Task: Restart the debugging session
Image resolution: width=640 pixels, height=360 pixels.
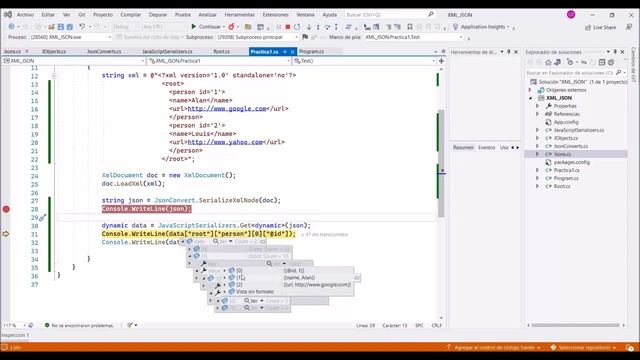Action: [x=297, y=27]
